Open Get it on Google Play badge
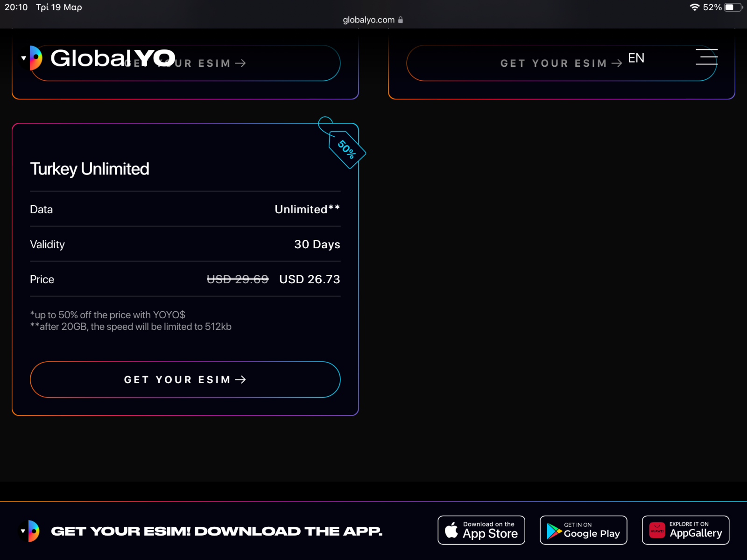 [x=584, y=530]
